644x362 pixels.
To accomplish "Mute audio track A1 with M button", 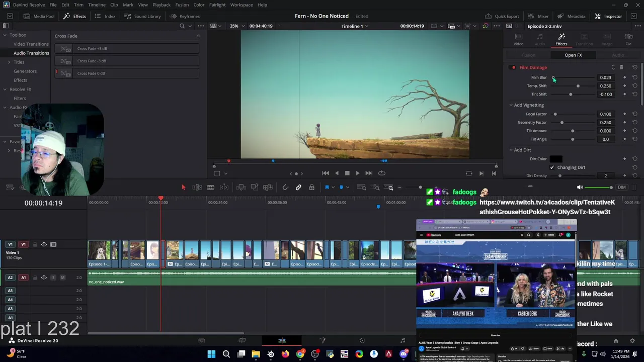I will coord(62,278).
